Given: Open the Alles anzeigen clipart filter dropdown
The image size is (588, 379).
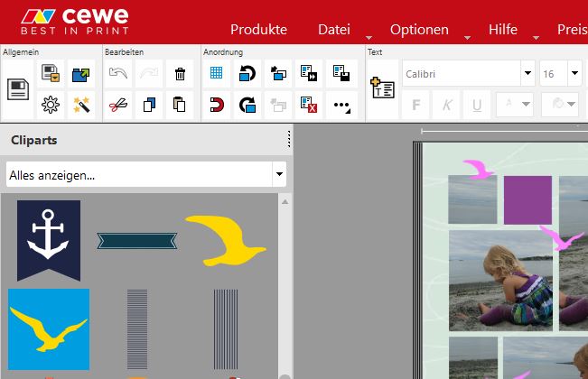Looking at the screenshot, I should coord(146,174).
